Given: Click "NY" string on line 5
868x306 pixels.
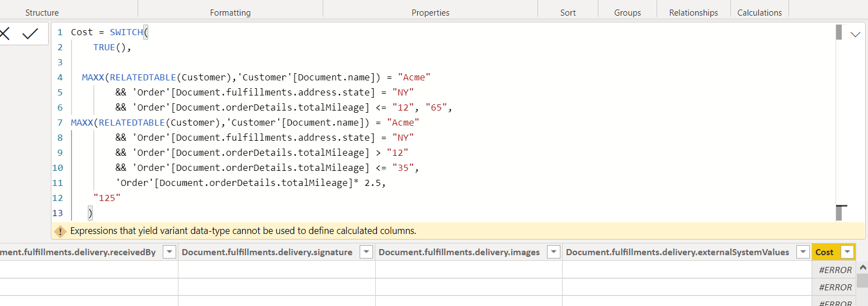Looking at the screenshot, I should [x=403, y=93].
